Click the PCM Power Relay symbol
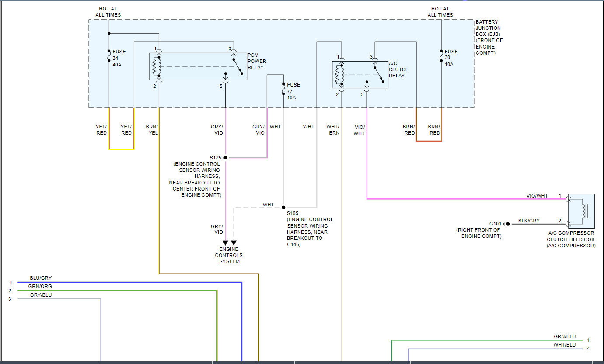This screenshot has width=604, height=364. click(198, 66)
